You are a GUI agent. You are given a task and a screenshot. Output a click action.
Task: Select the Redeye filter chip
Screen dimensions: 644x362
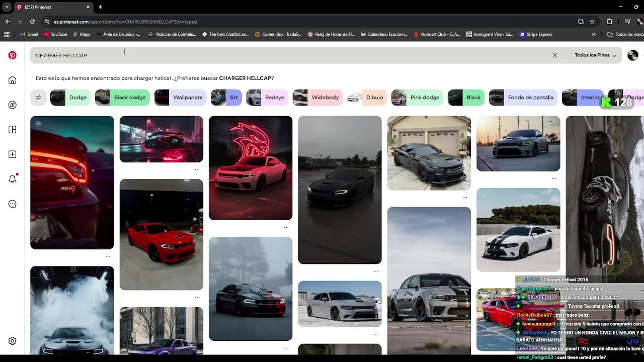coord(267,98)
